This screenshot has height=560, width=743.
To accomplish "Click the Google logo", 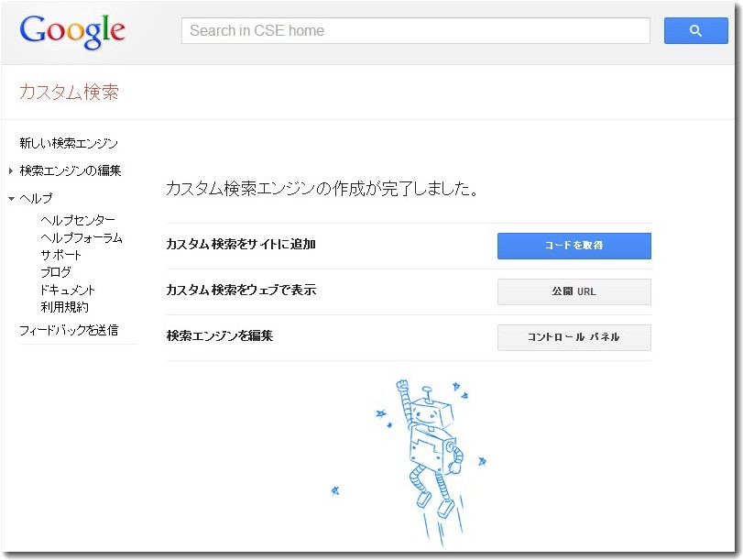I will [x=72, y=31].
